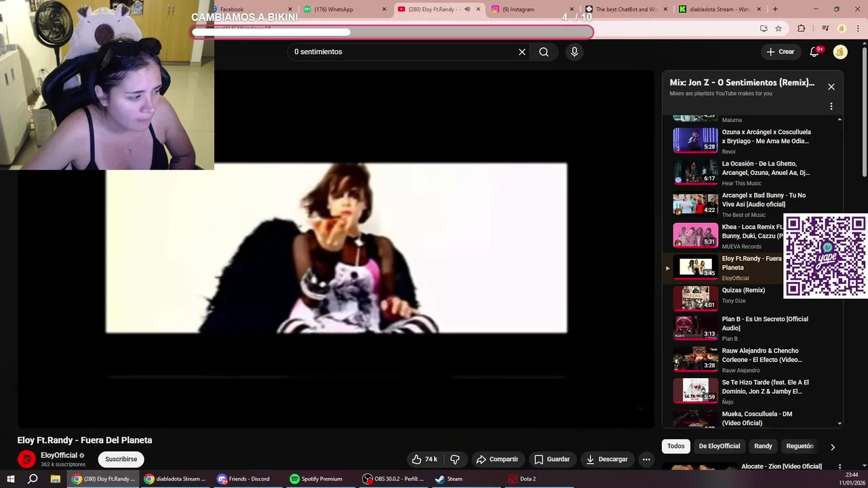Clear the search box with X

[x=522, y=52]
